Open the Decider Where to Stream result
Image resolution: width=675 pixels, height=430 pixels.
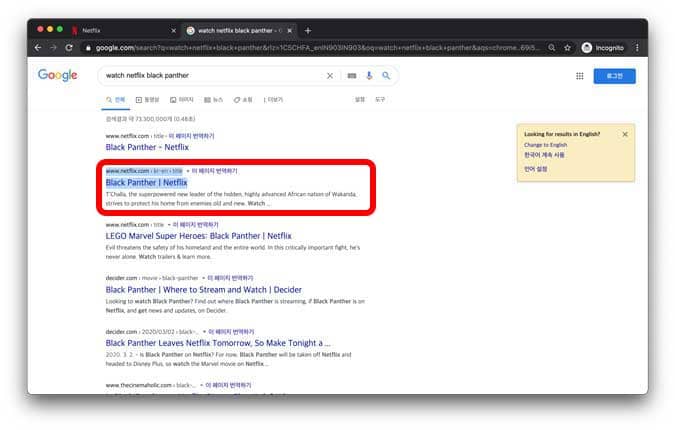(203, 290)
